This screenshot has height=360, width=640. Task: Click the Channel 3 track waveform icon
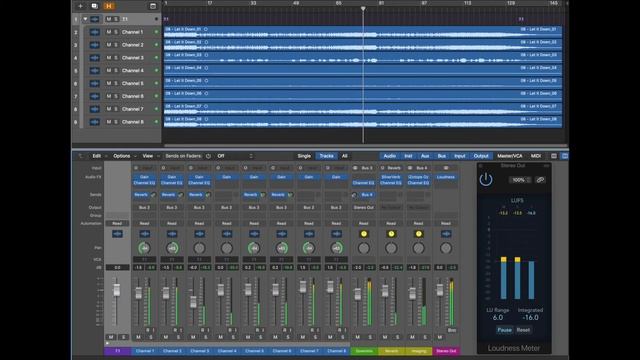tap(94, 58)
